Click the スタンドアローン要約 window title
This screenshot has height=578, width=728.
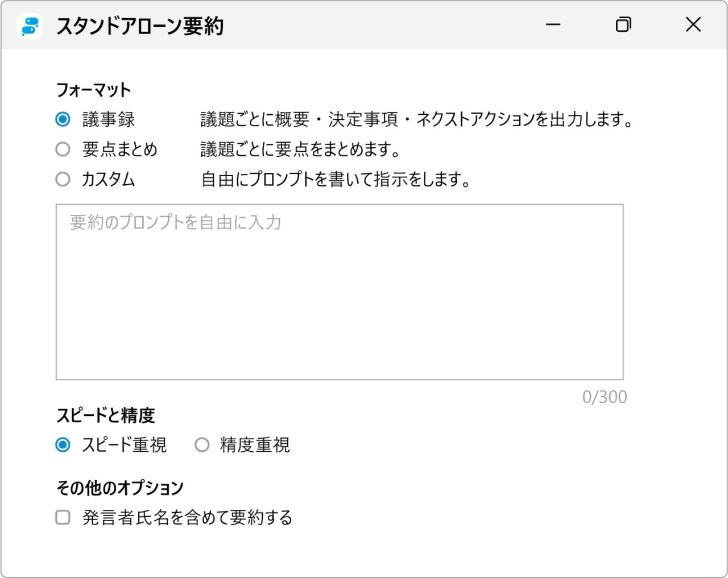click(140, 26)
